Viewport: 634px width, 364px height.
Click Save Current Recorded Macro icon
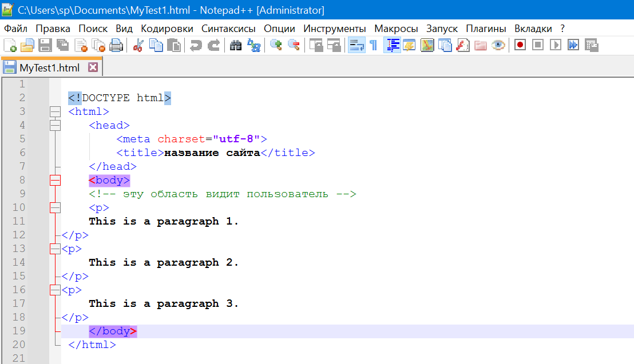(x=591, y=45)
